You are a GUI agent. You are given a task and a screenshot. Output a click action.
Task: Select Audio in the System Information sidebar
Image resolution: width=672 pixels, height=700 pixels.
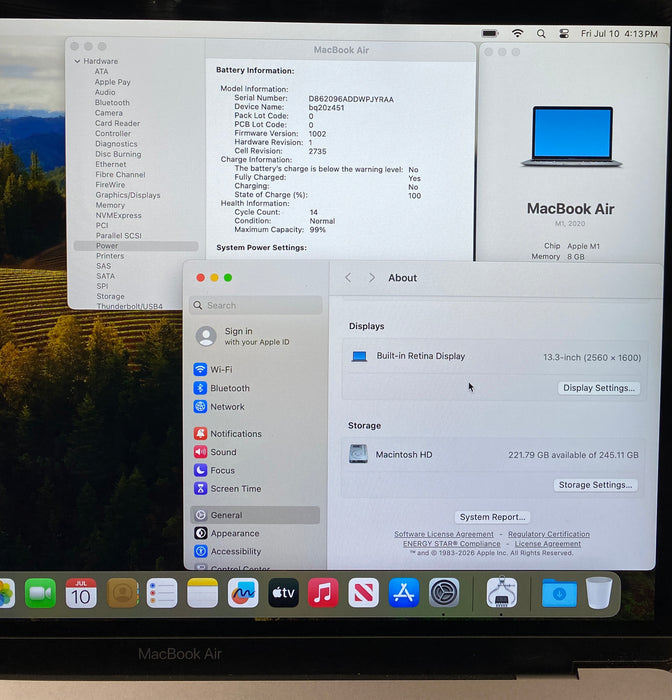[x=105, y=92]
